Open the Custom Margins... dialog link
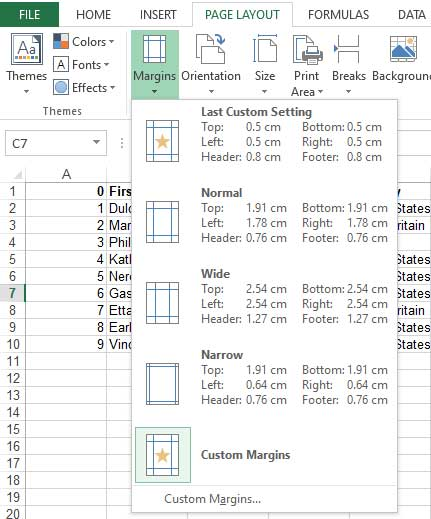 point(212,499)
